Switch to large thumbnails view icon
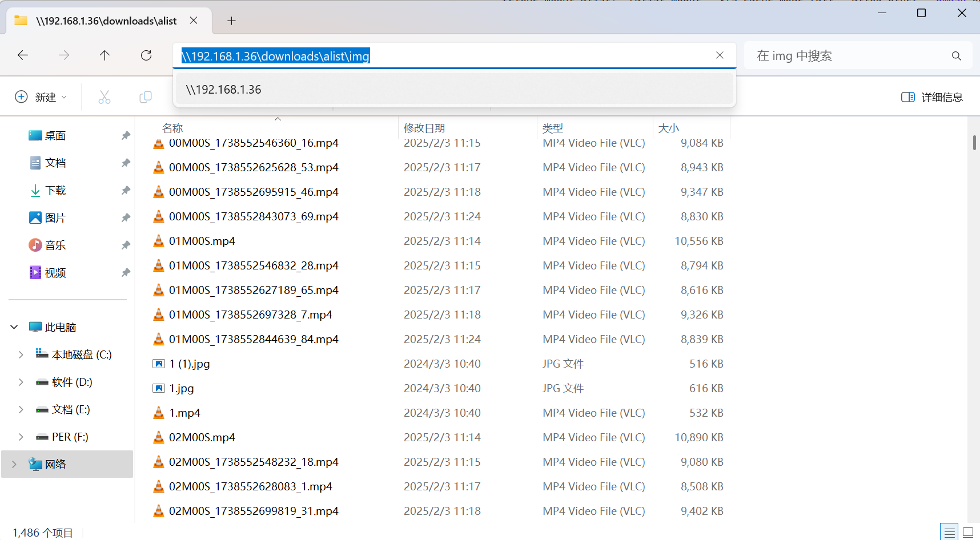This screenshot has height=540, width=980. coord(968,532)
